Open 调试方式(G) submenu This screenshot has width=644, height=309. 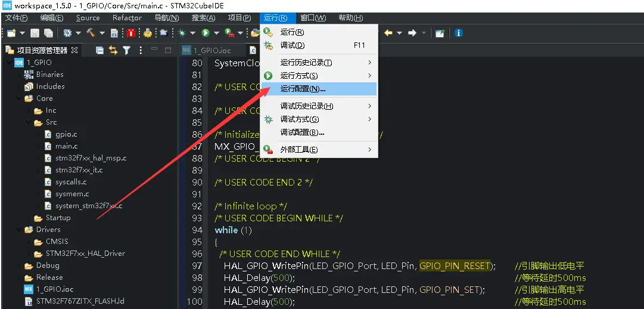pos(319,119)
